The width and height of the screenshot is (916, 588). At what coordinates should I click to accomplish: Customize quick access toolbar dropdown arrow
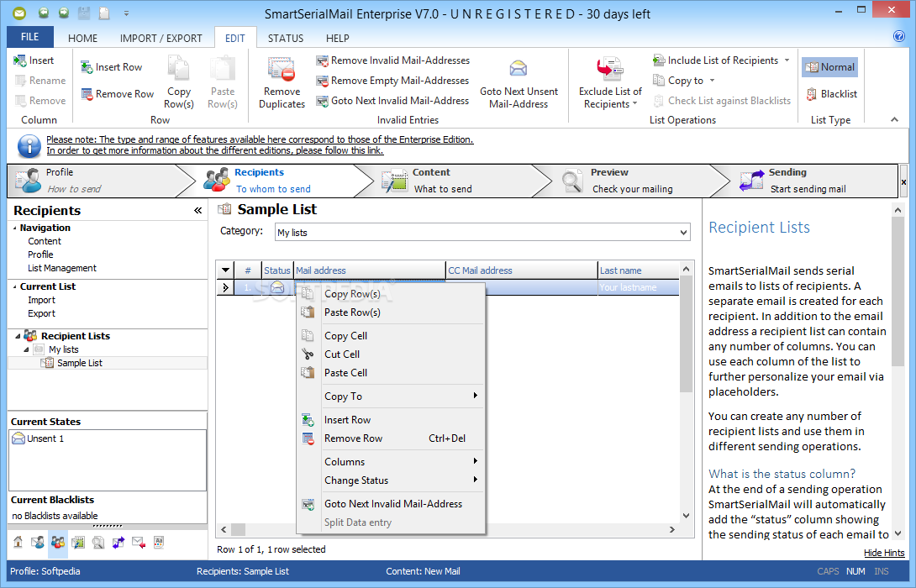point(126,13)
